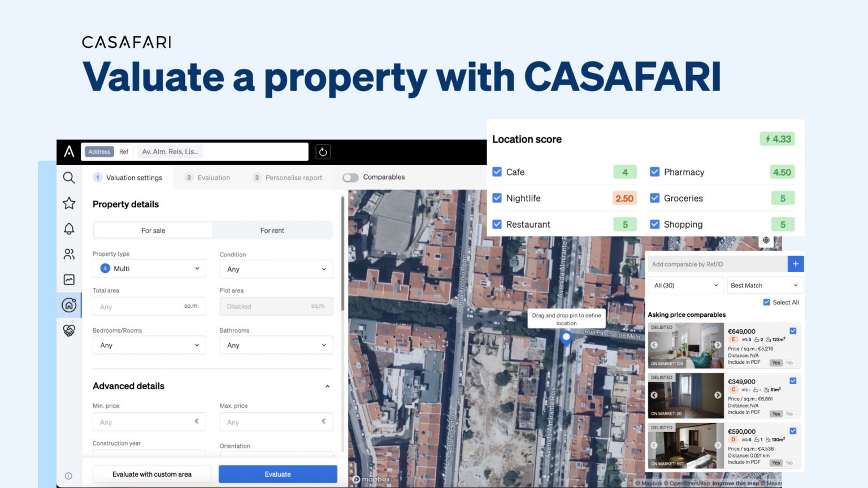This screenshot has width=868, height=488.
Task: Select the For rent tab
Action: pos(272,230)
